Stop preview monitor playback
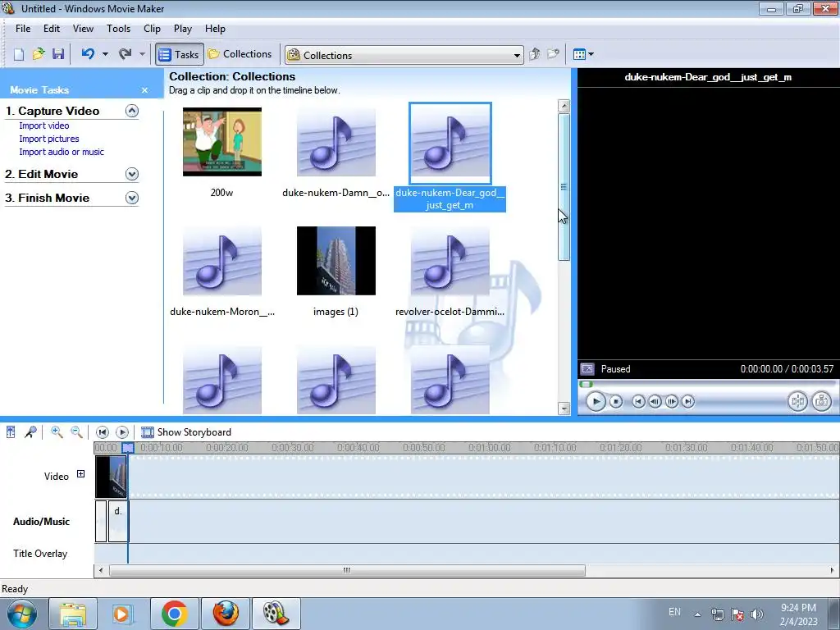840x630 pixels. [x=616, y=401]
